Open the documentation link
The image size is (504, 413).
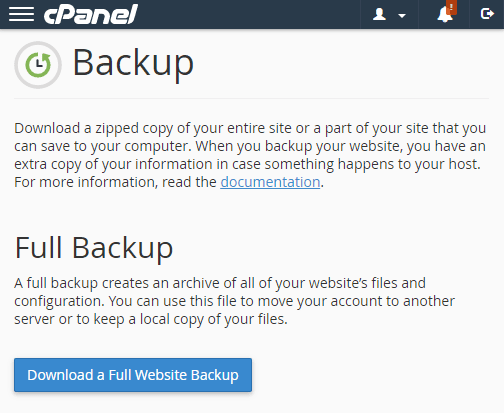(x=270, y=182)
